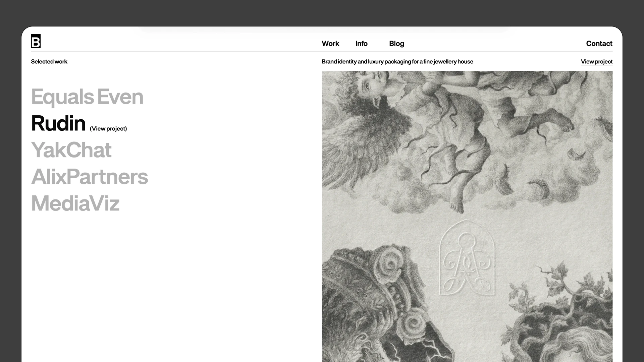
Task: Click the Selected work heading
Action: pos(49,62)
